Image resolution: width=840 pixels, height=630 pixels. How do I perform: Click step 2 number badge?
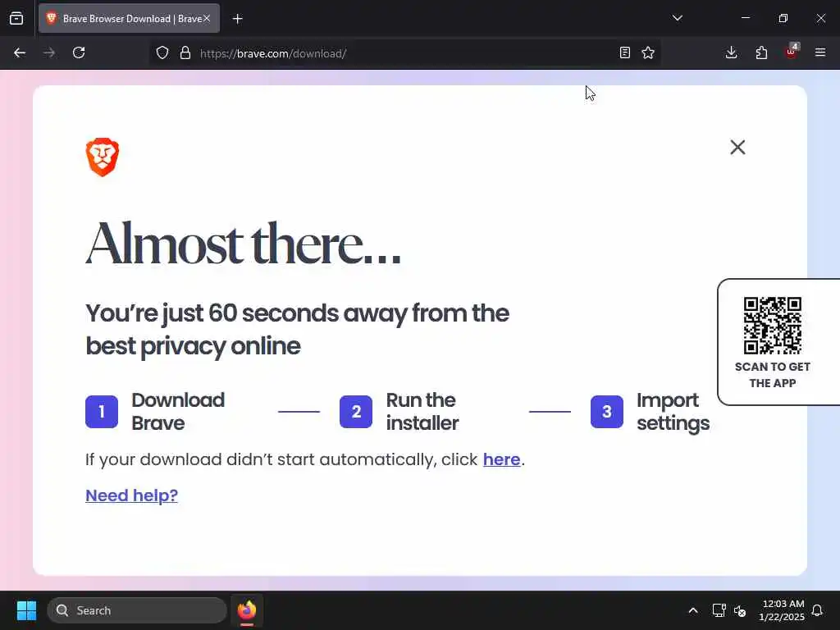356,412
